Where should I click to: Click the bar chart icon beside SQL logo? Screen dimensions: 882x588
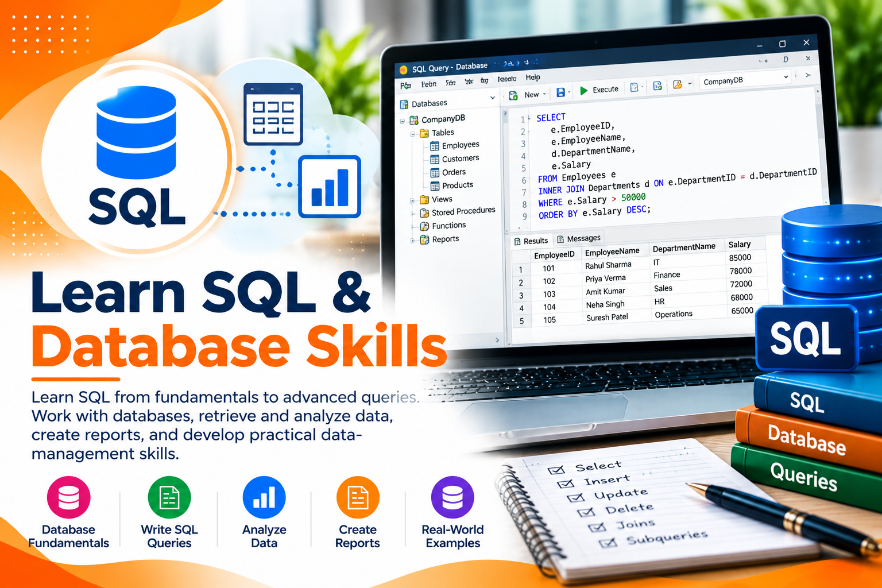tap(330, 187)
